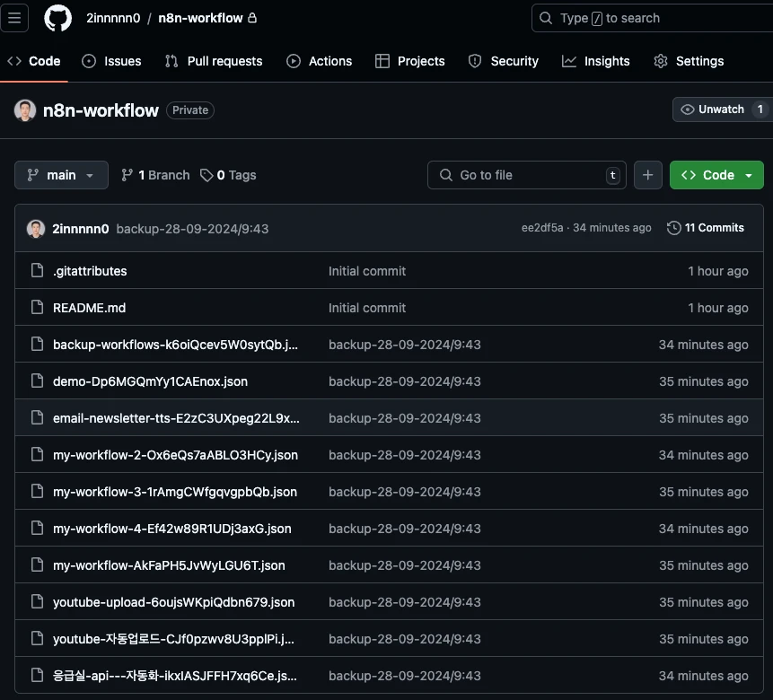Open the main branch selector dropdown
Image resolution: width=773 pixels, height=700 pixels.
coord(61,175)
